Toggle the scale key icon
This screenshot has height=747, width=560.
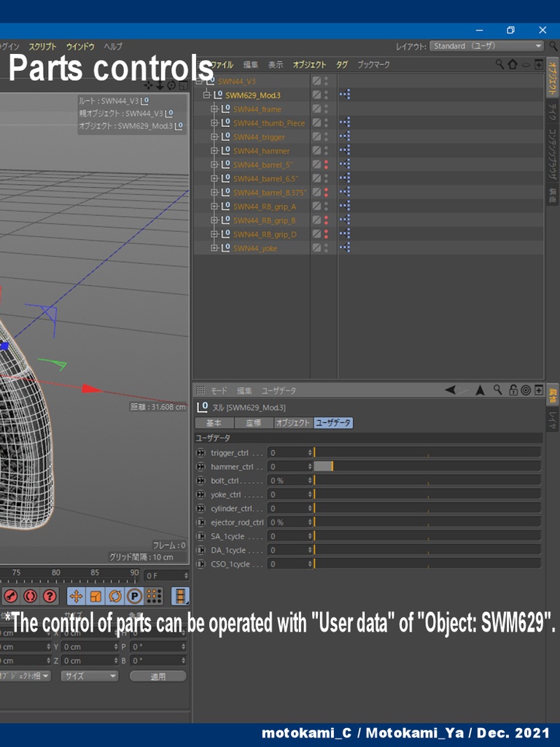tap(96, 596)
